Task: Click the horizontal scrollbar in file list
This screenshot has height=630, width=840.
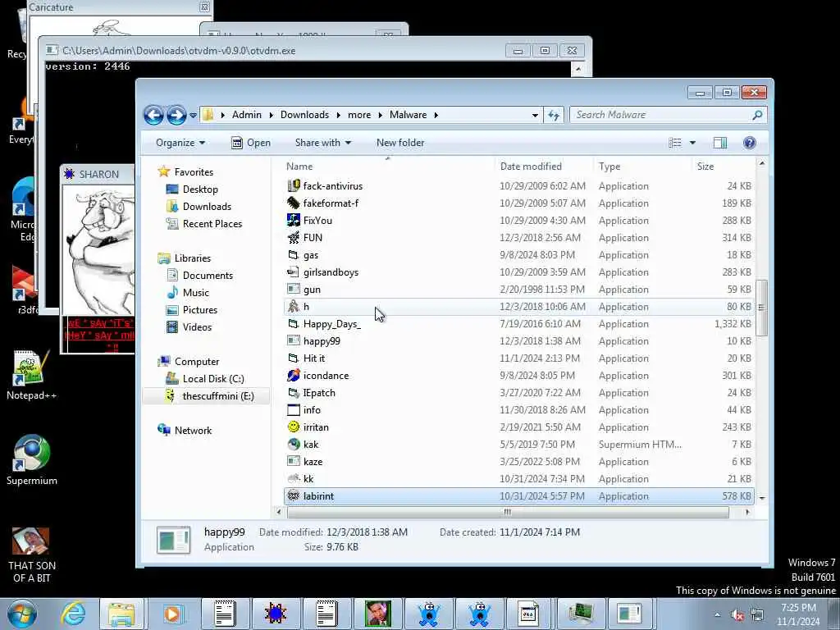Action: point(508,512)
